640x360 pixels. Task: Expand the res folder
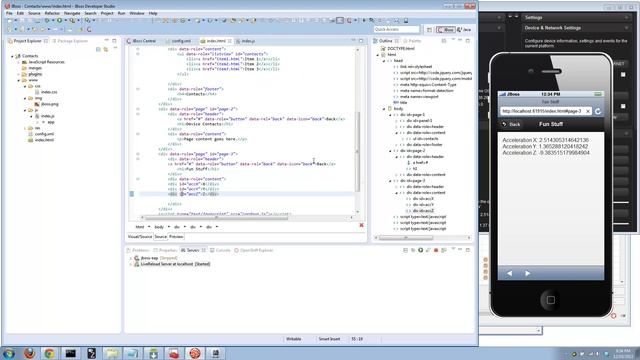point(25,128)
